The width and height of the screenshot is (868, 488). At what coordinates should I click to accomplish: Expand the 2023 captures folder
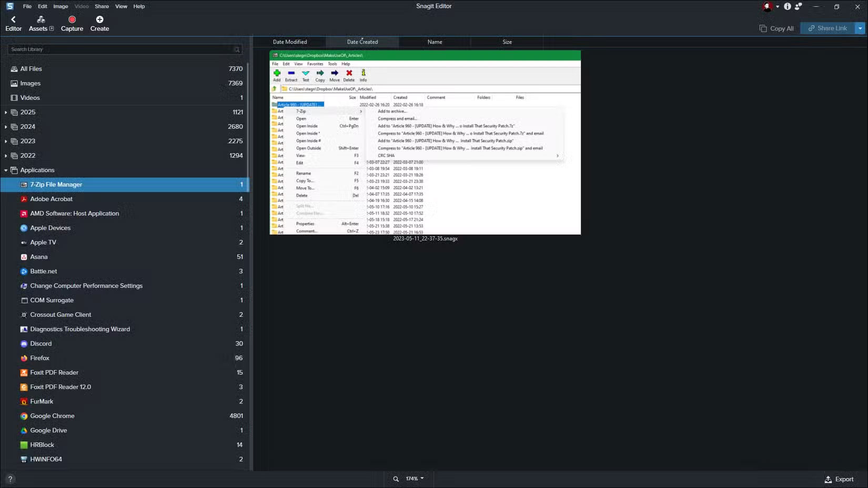(x=6, y=141)
